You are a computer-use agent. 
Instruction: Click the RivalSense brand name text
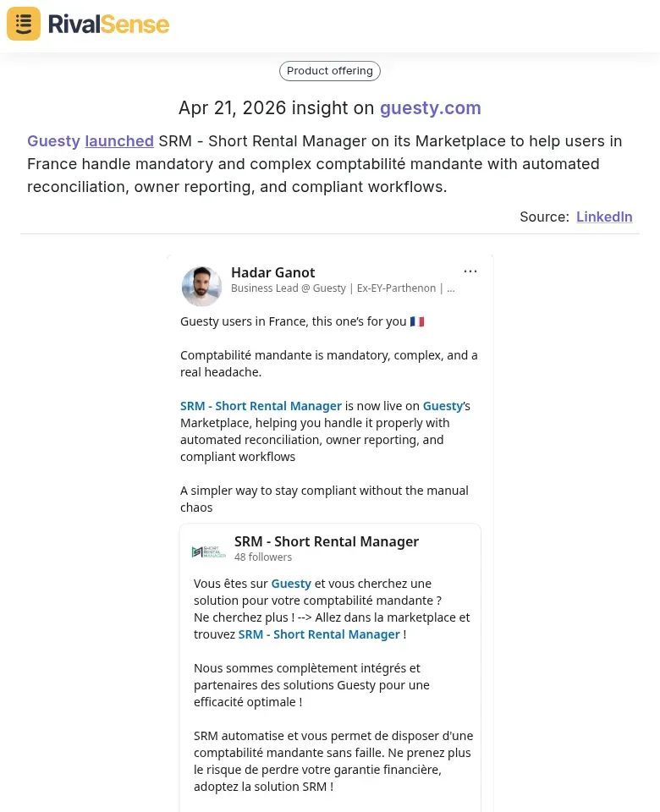[108, 25]
